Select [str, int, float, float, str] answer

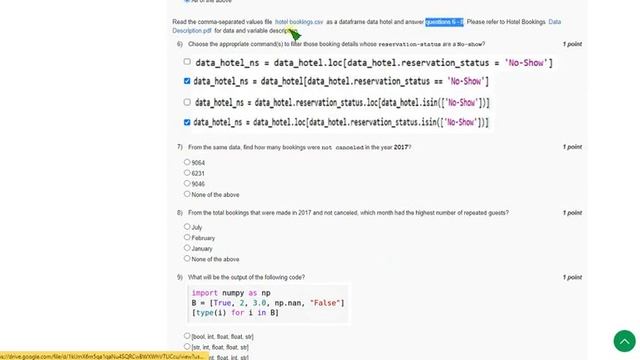187,347
